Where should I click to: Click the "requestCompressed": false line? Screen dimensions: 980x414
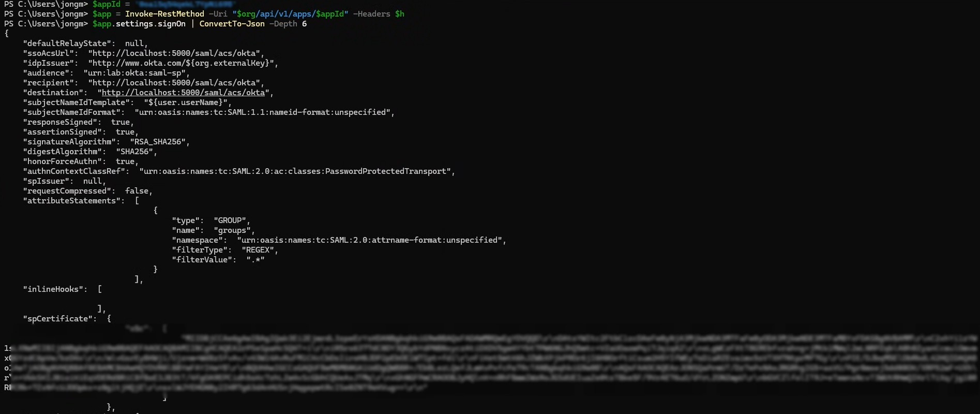tap(88, 191)
